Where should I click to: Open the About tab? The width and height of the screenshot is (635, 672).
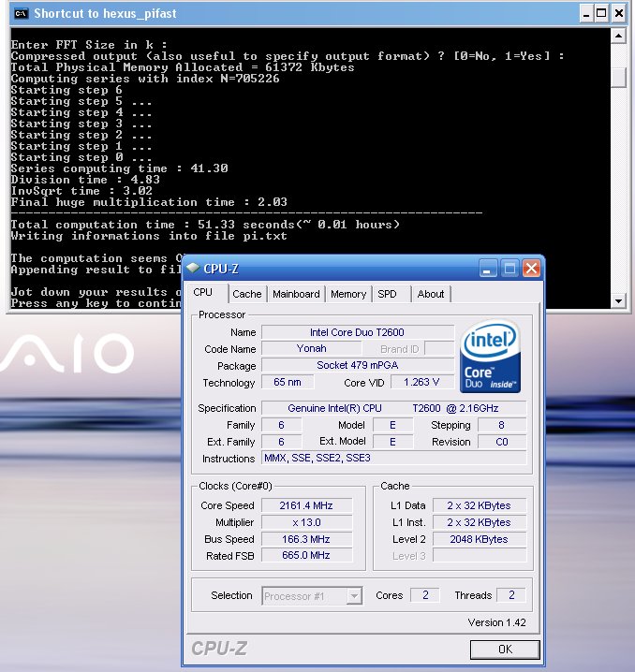(431, 294)
